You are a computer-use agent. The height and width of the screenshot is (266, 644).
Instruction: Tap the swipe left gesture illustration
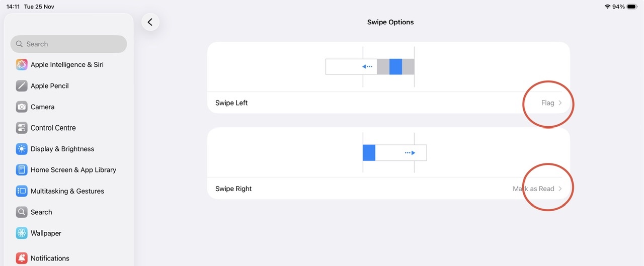(370, 66)
